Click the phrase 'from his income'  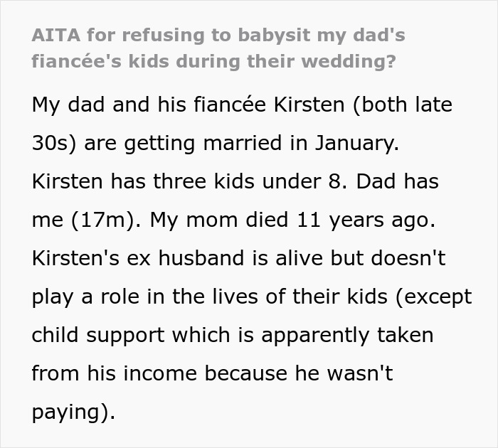tap(115, 373)
